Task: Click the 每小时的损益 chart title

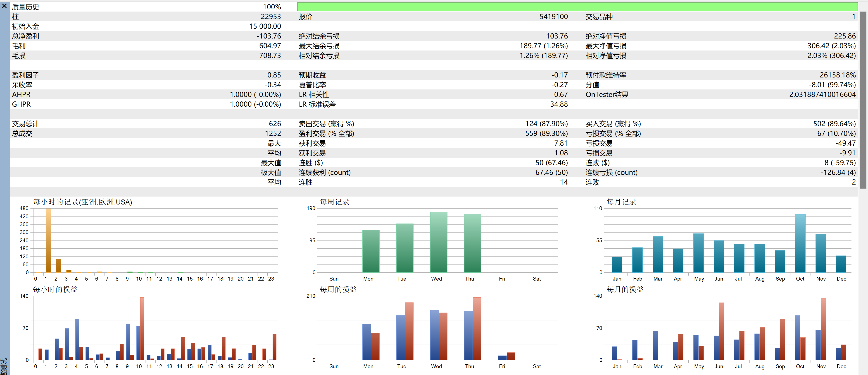Action: (55, 289)
